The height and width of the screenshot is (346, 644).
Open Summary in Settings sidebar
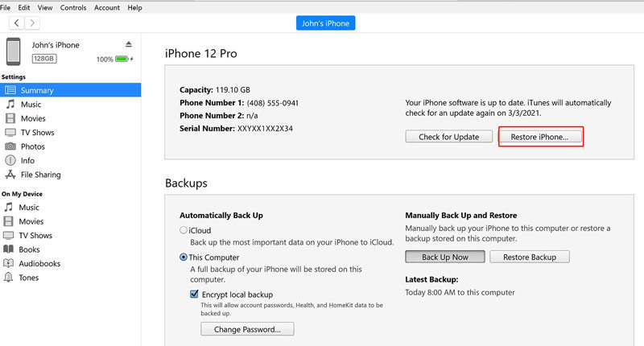[x=71, y=90]
